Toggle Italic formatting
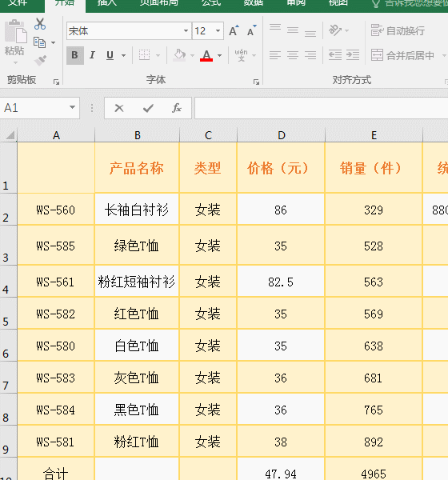The image size is (448, 480). (92, 55)
